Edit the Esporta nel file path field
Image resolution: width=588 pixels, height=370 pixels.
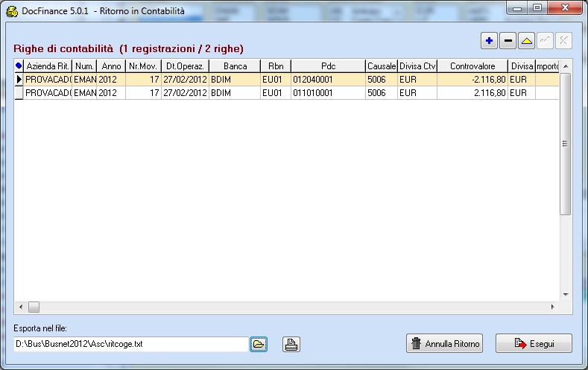point(131,344)
